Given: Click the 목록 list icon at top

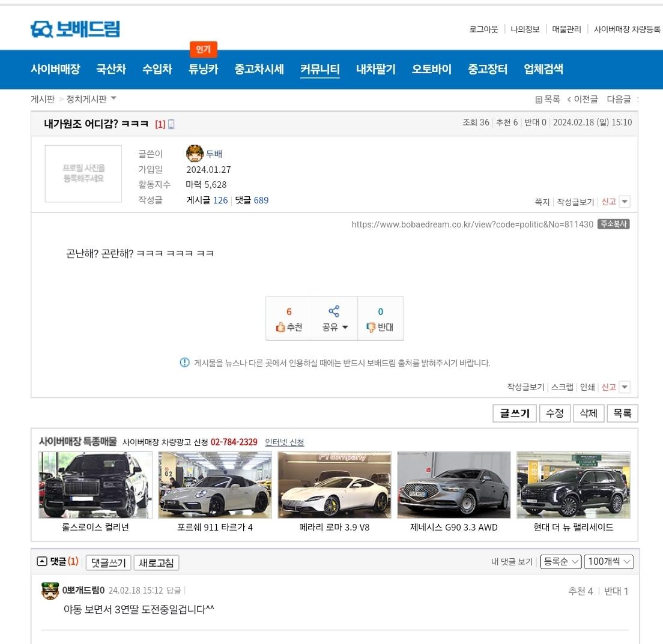Looking at the screenshot, I should pos(539,100).
